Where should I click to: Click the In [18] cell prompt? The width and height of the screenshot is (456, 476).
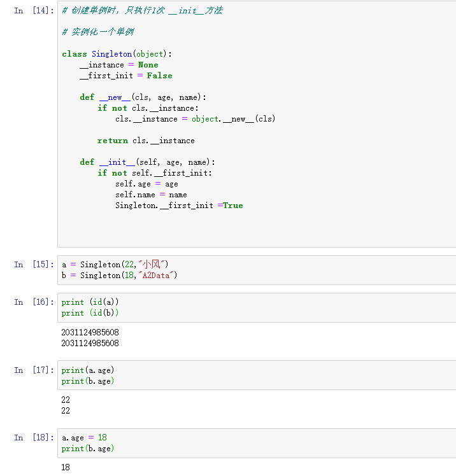(34, 438)
